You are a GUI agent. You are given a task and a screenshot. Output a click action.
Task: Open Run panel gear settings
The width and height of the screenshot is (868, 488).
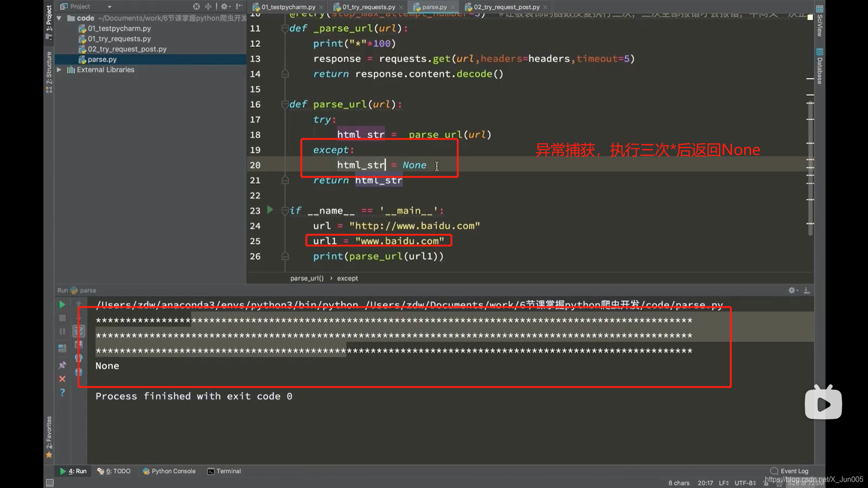pos(792,290)
